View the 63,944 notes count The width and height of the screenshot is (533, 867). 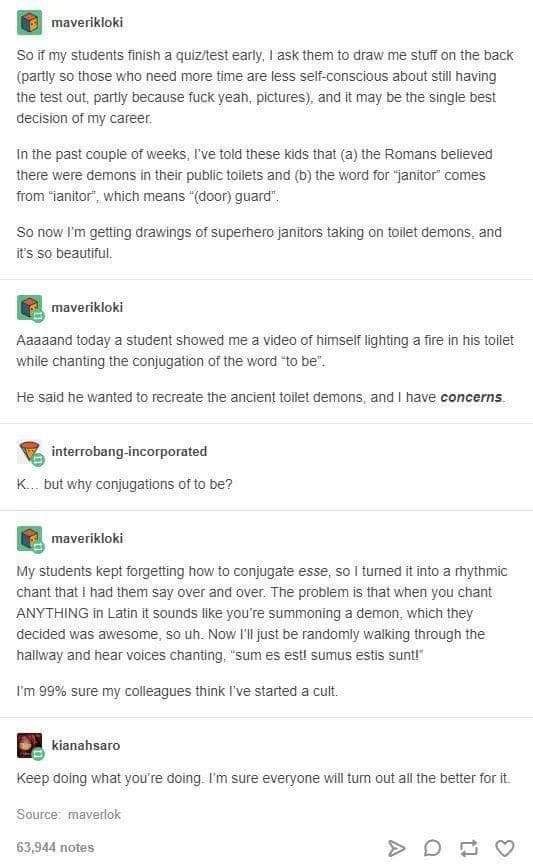pyautogui.click(x=55, y=847)
